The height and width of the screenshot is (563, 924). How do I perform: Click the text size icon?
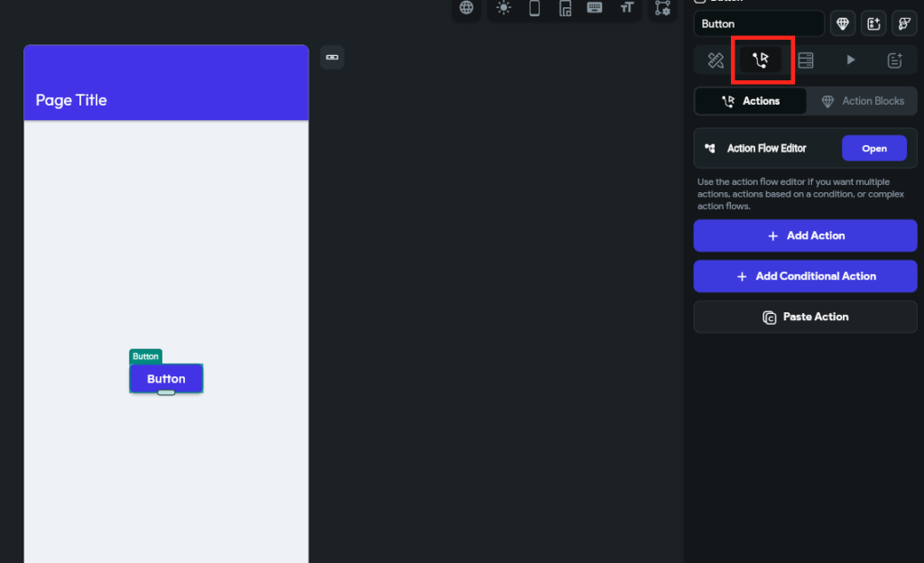[626, 8]
